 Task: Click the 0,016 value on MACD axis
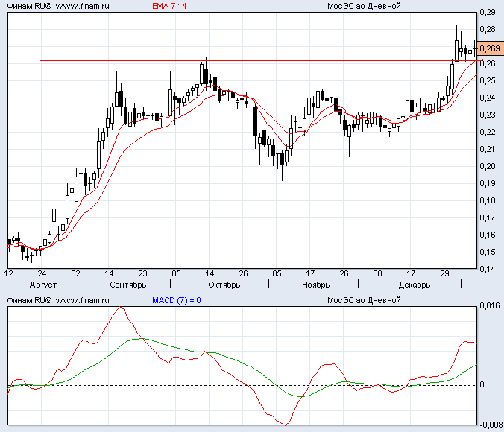(x=490, y=306)
